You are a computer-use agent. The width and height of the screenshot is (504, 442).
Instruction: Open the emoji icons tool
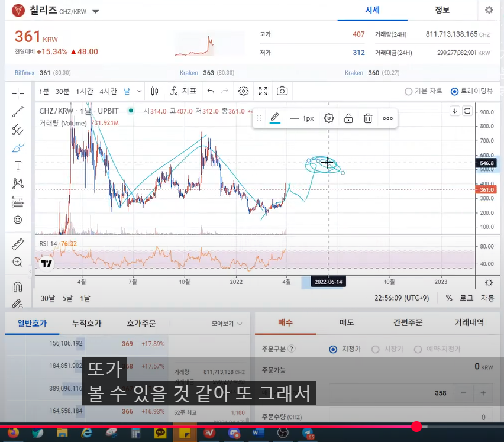tap(18, 220)
